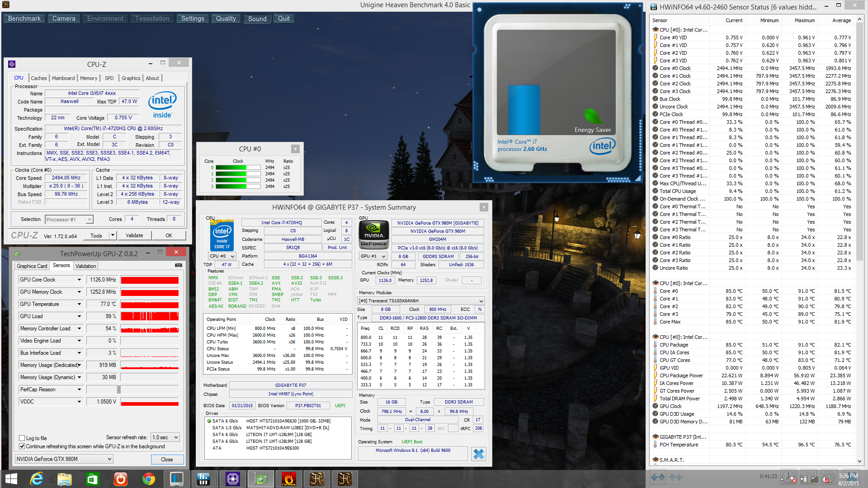Open the Sensor refresh rate dropdown
This screenshot has height=488, width=868.
click(x=165, y=437)
